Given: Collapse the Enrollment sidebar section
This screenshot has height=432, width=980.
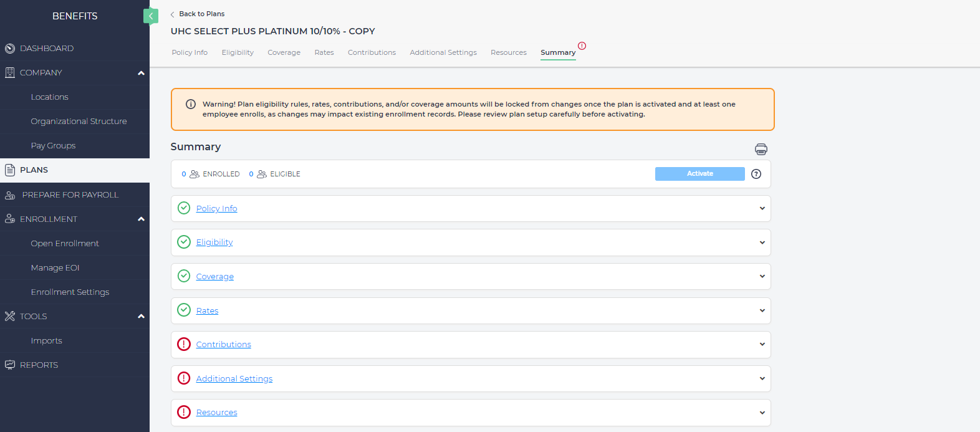Looking at the screenshot, I should pyautogui.click(x=141, y=219).
